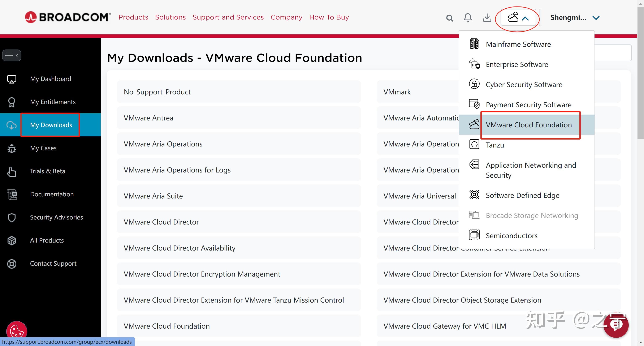Image resolution: width=644 pixels, height=346 pixels.
Task: Collapse the sidebar with the hamburger toggle
Action: tap(12, 56)
